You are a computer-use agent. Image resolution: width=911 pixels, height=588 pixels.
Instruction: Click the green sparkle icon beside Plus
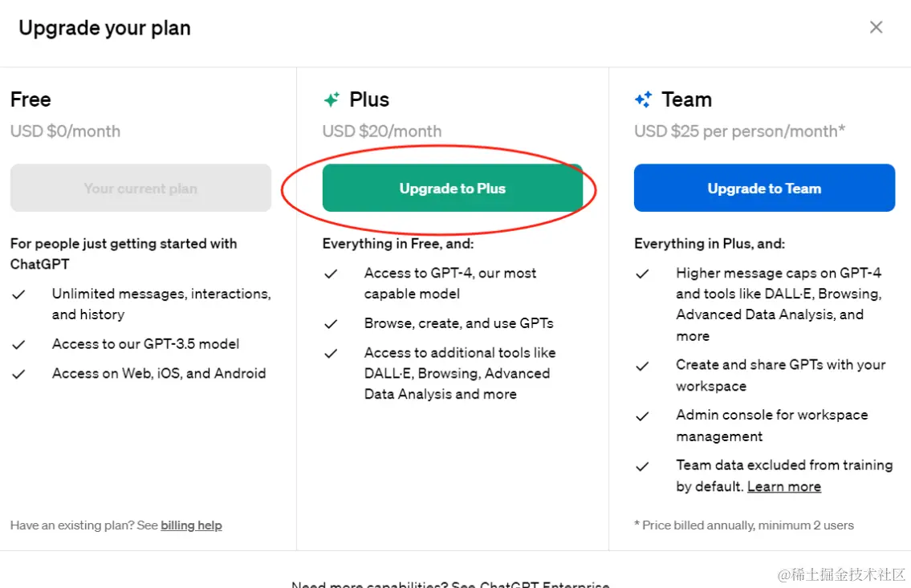tap(331, 100)
